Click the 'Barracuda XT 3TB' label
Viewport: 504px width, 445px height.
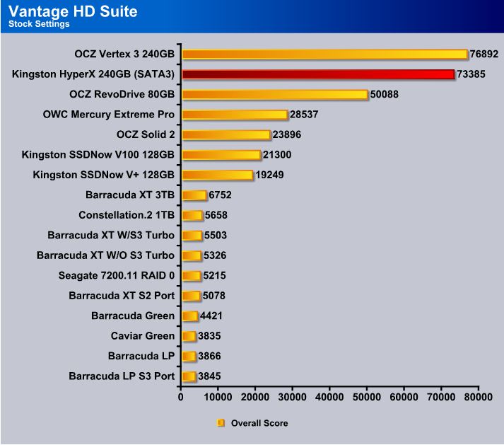tap(130, 195)
